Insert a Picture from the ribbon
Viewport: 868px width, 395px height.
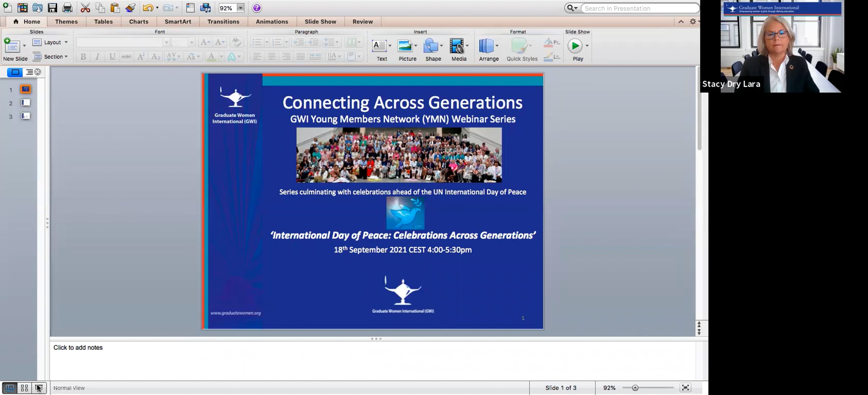405,46
